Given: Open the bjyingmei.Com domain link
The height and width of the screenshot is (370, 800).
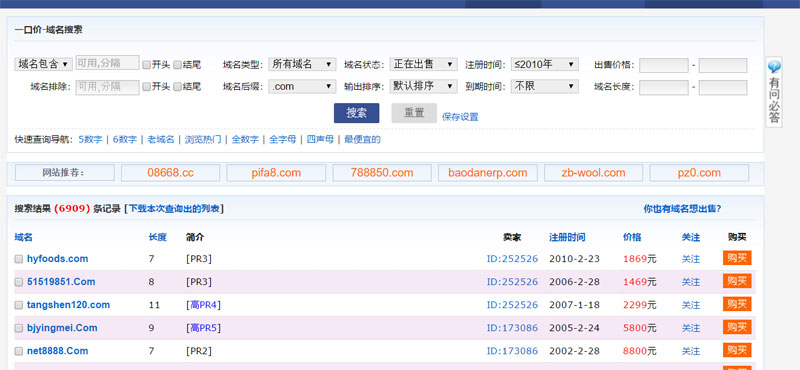Looking at the screenshot, I should [62, 328].
